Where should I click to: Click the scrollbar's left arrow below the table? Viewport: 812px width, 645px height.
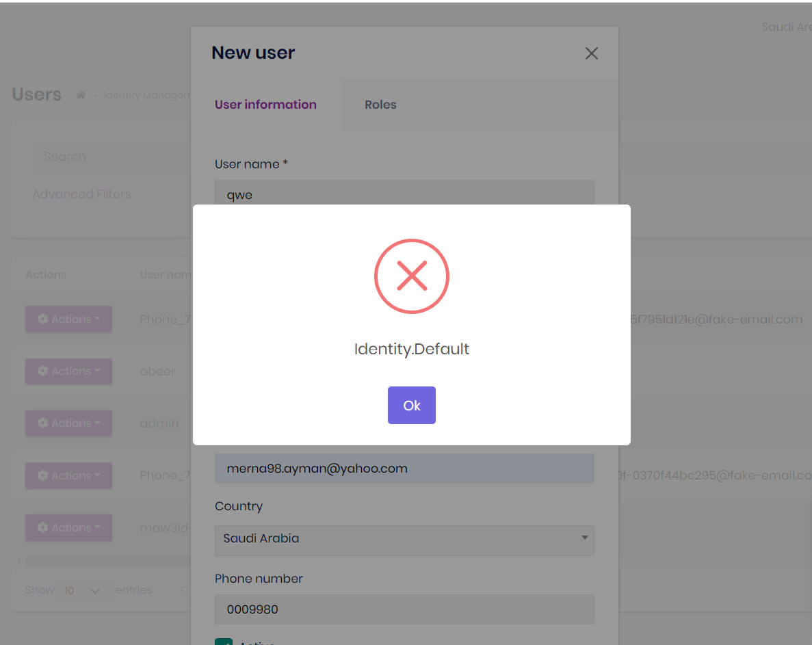tap(19, 561)
